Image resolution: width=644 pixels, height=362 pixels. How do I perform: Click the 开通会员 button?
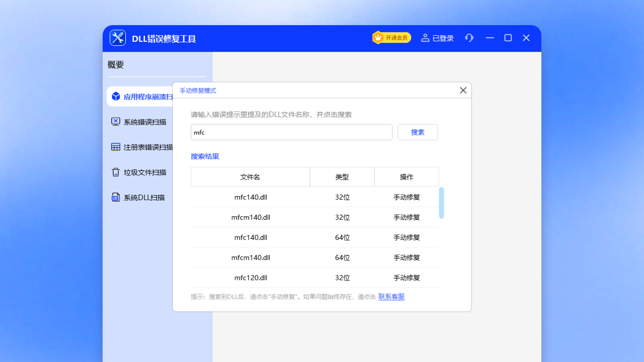pos(392,38)
